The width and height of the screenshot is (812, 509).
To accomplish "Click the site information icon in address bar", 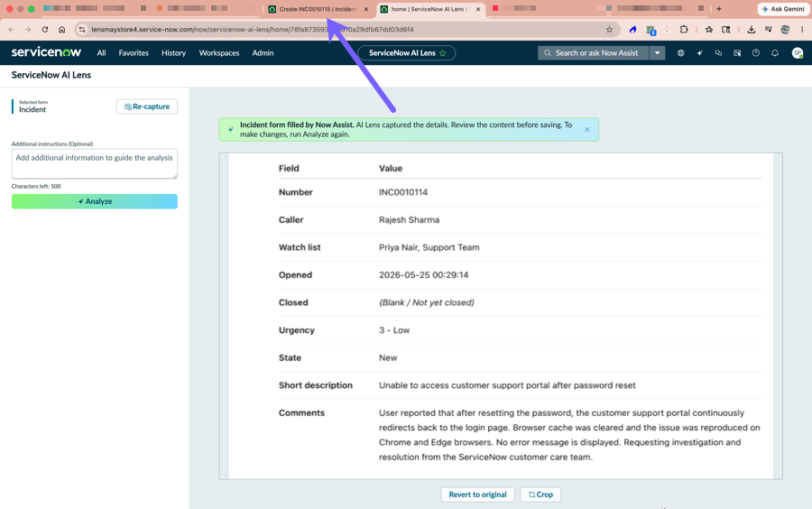I will pyautogui.click(x=82, y=30).
